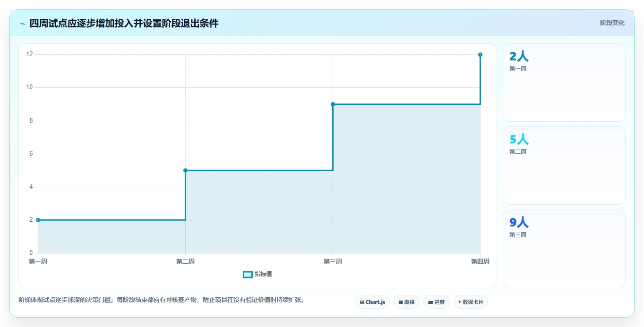Click the Chart.js tag
The width and height of the screenshot is (644, 327).
click(x=372, y=302)
